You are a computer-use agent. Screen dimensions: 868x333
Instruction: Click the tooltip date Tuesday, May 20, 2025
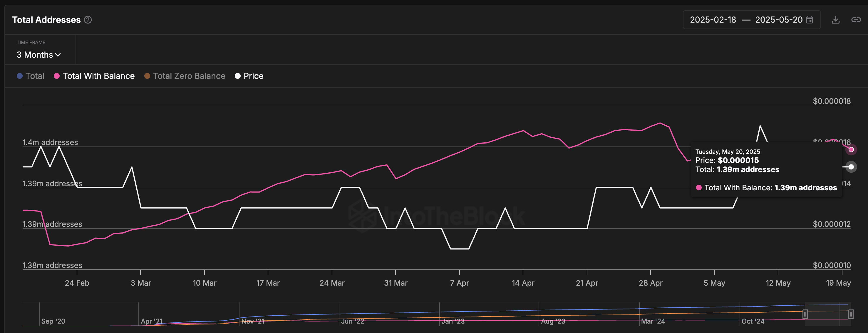[x=728, y=152]
